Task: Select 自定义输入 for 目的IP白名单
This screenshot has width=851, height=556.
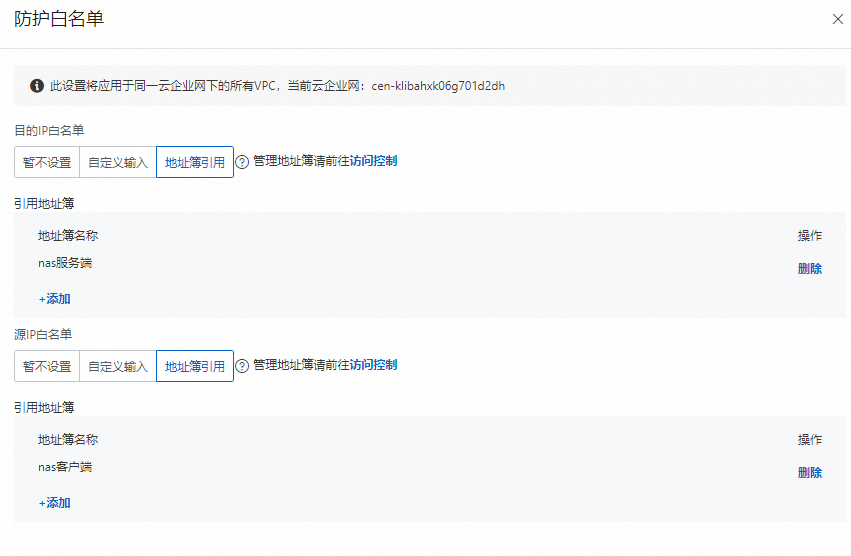Action: [x=117, y=163]
